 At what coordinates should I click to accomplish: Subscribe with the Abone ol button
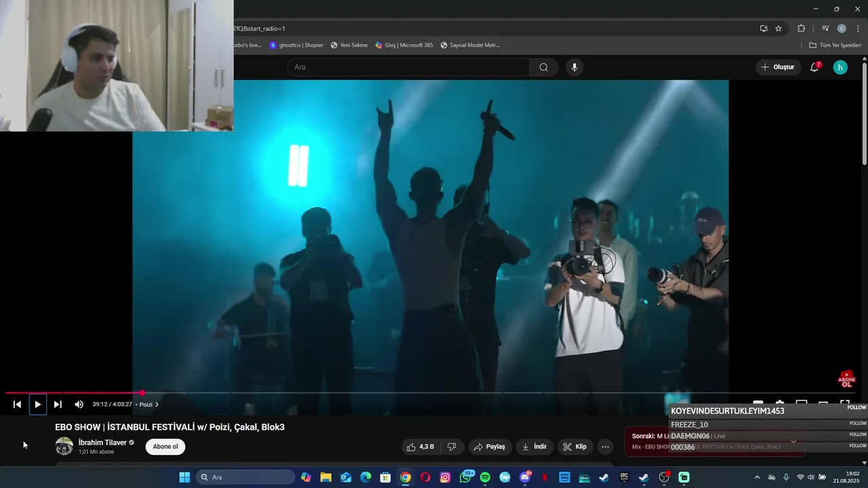coord(165,447)
